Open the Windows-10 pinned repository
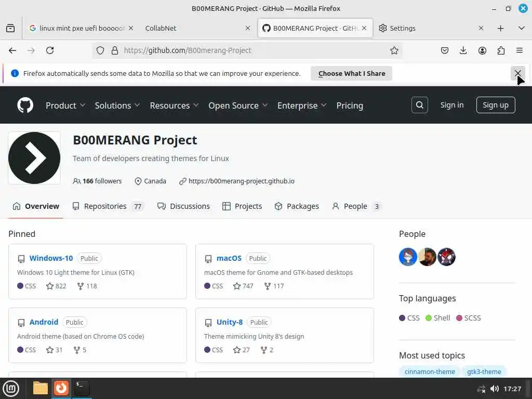532x399 pixels. tap(51, 258)
